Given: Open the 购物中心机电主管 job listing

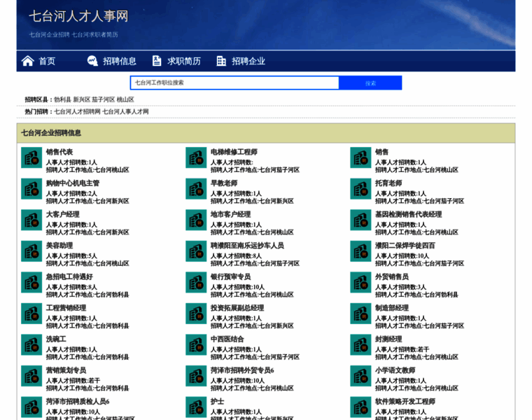Looking at the screenshot, I should tap(73, 183).
